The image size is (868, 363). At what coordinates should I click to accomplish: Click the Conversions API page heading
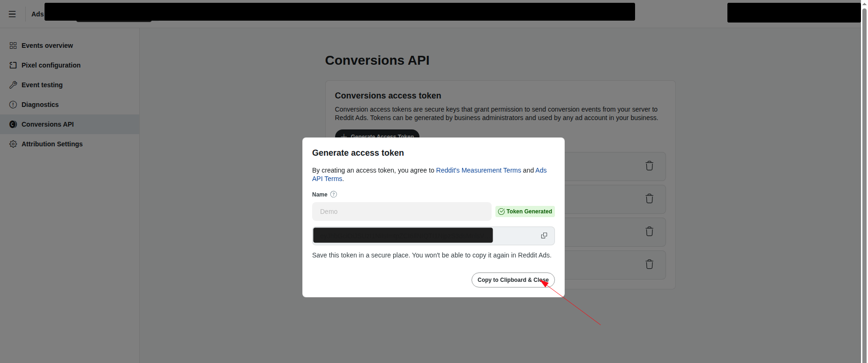click(377, 60)
